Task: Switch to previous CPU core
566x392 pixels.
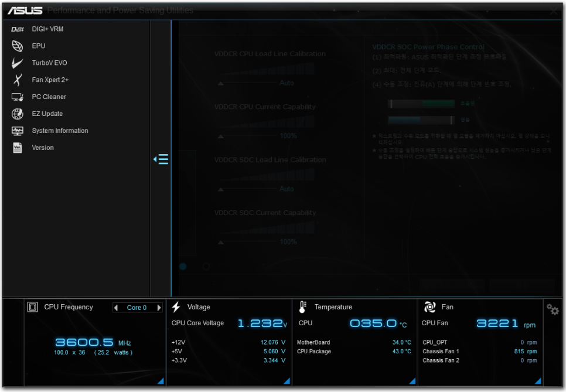Action: click(x=116, y=308)
